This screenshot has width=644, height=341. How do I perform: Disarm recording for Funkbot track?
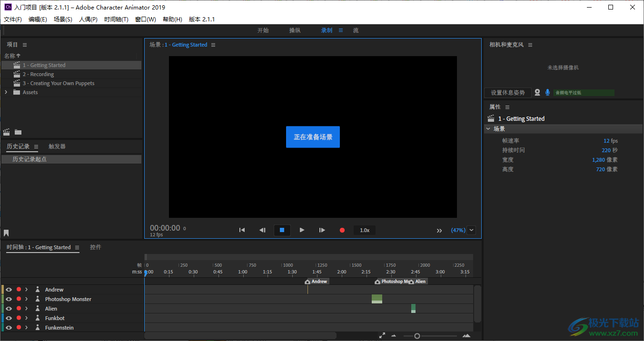(19, 318)
